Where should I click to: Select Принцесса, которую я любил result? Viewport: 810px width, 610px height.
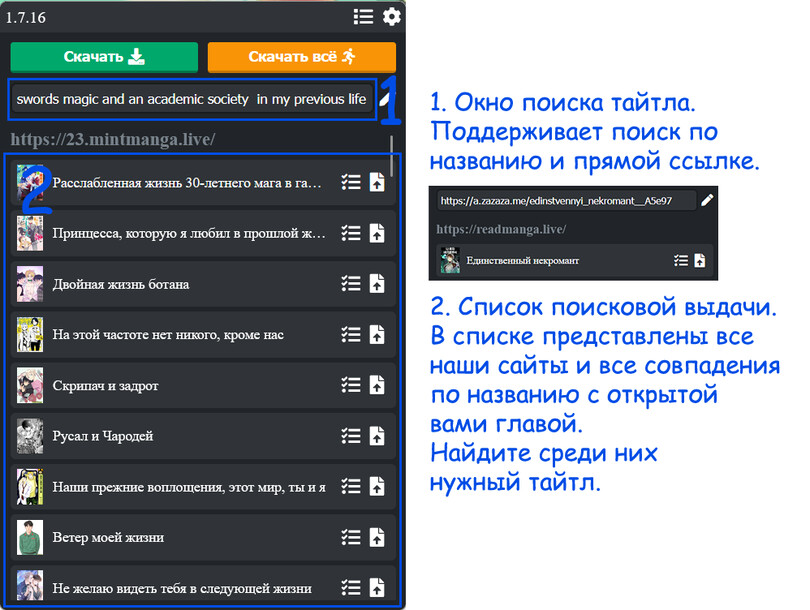point(189,233)
